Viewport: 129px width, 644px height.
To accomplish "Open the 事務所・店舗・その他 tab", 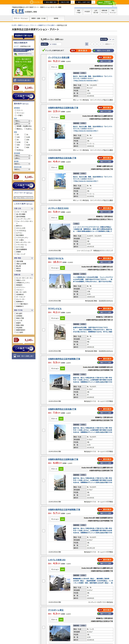I will [x=38, y=18].
